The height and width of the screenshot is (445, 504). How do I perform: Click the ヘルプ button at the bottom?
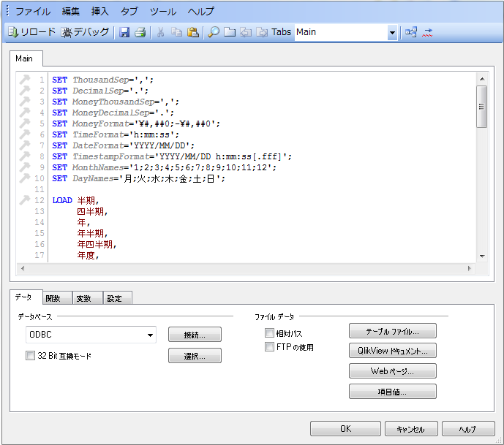click(468, 429)
